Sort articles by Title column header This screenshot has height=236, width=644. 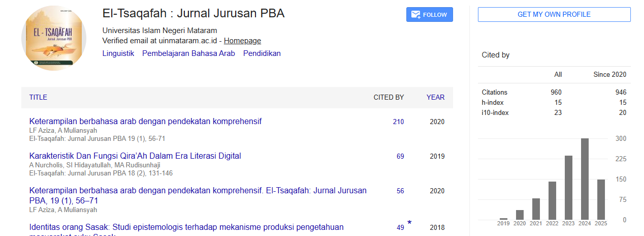coord(38,97)
